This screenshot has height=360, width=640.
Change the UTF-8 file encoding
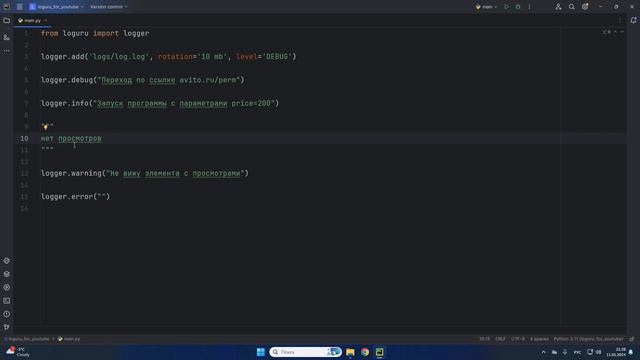click(518, 339)
